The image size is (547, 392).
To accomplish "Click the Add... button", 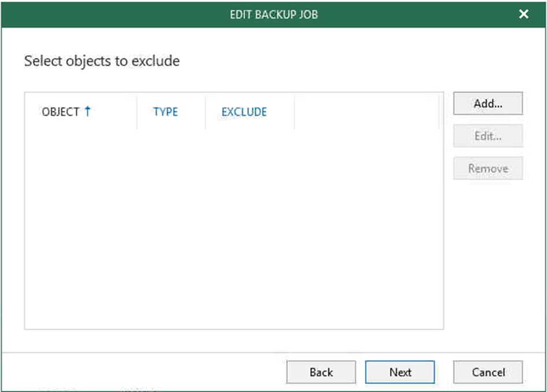I will [488, 103].
